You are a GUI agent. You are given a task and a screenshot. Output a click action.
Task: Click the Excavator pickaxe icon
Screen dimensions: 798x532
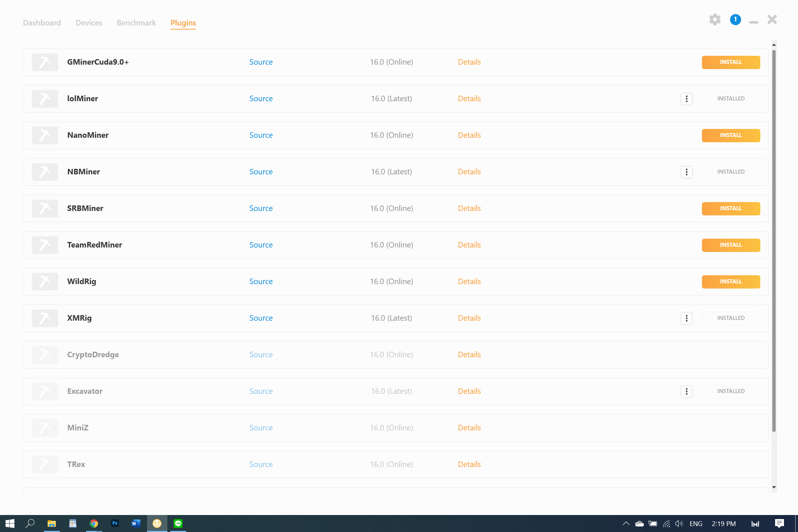pyautogui.click(x=45, y=391)
